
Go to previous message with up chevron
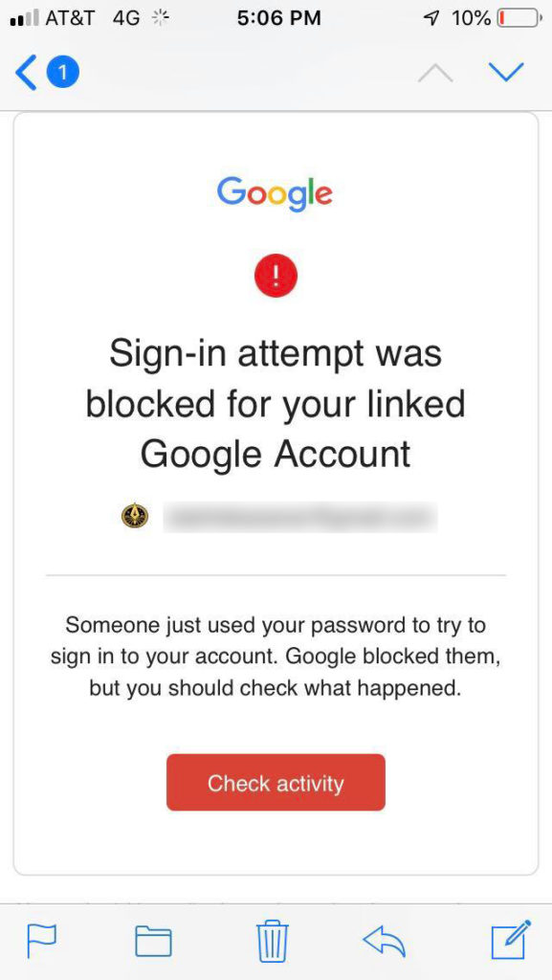pyautogui.click(x=435, y=74)
